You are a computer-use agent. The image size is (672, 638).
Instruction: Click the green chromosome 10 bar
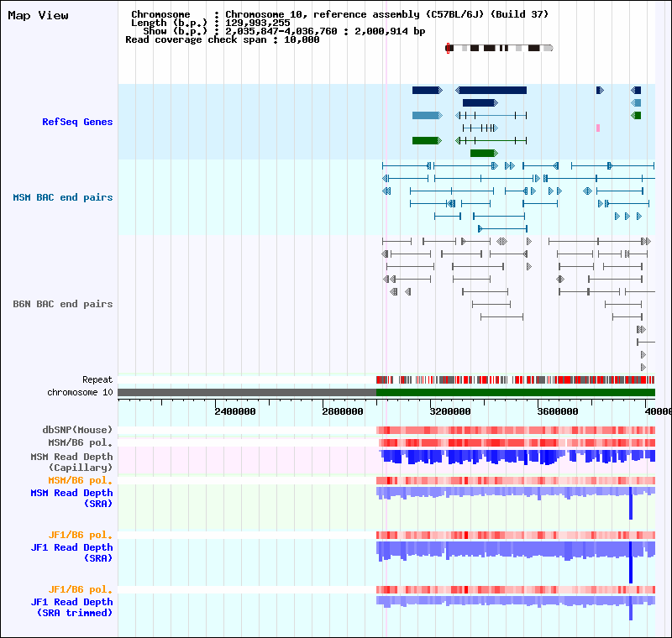[x=516, y=392]
